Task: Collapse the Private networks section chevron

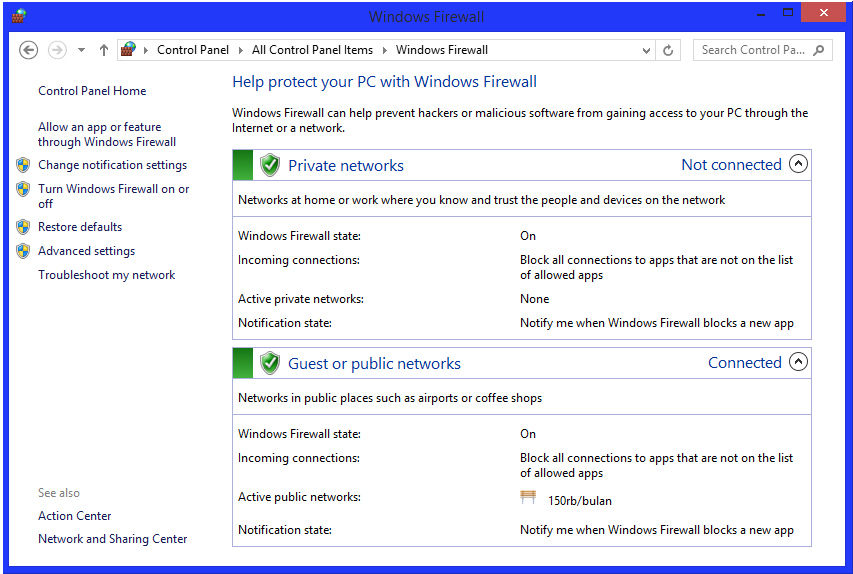Action: click(798, 164)
